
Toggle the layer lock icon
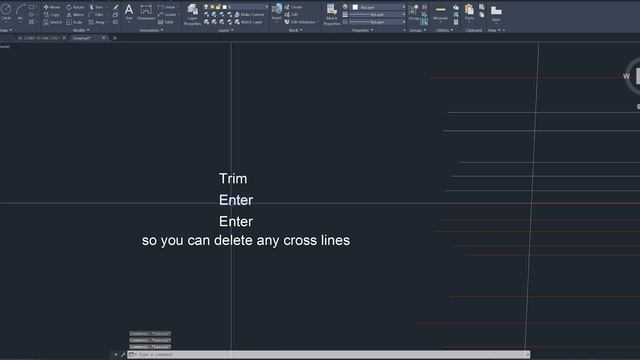(x=218, y=7)
